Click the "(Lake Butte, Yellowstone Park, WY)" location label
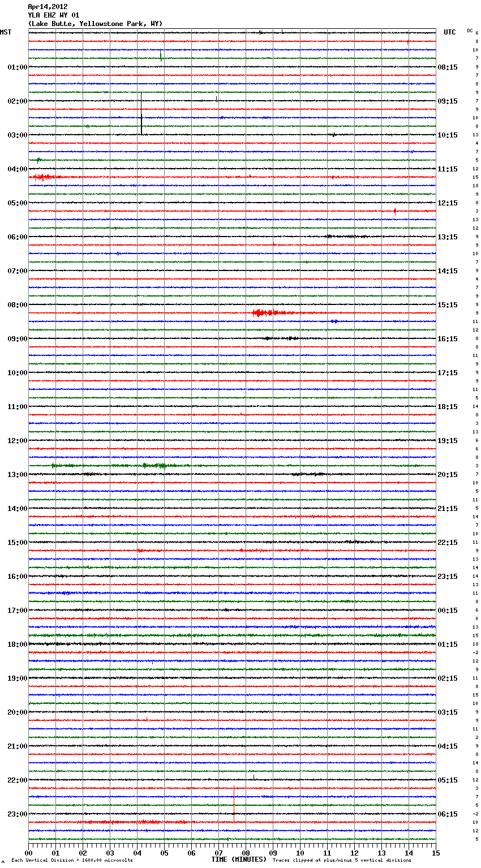 click(x=95, y=24)
